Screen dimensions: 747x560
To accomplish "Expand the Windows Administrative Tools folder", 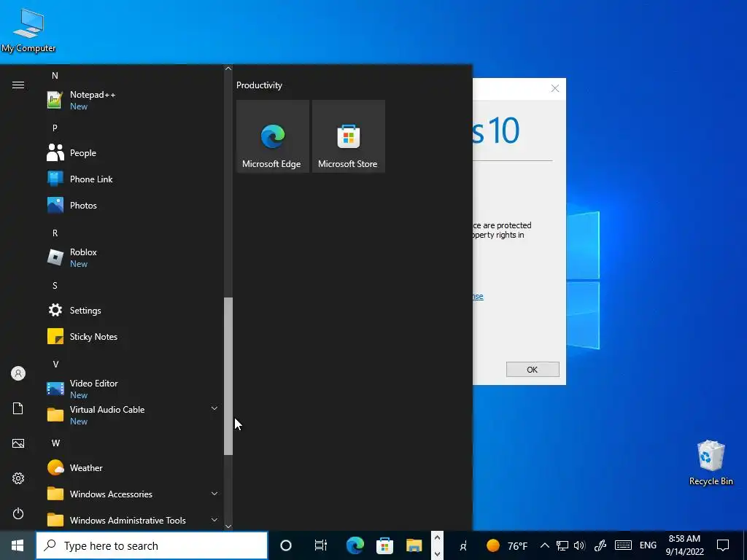I will click(x=133, y=520).
